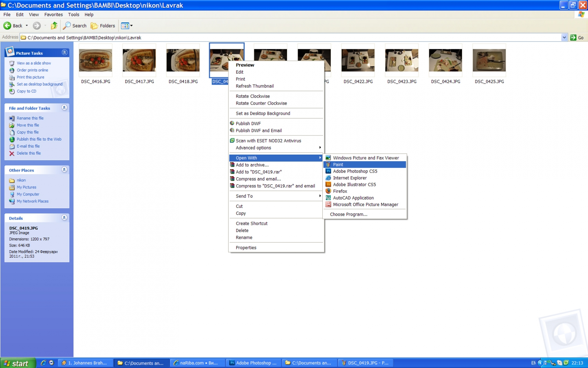The width and height of the screenshot is (588, 368).
Task: Select the DSC_0416.JPG thumbnail
Action: [x=96, y=60]
